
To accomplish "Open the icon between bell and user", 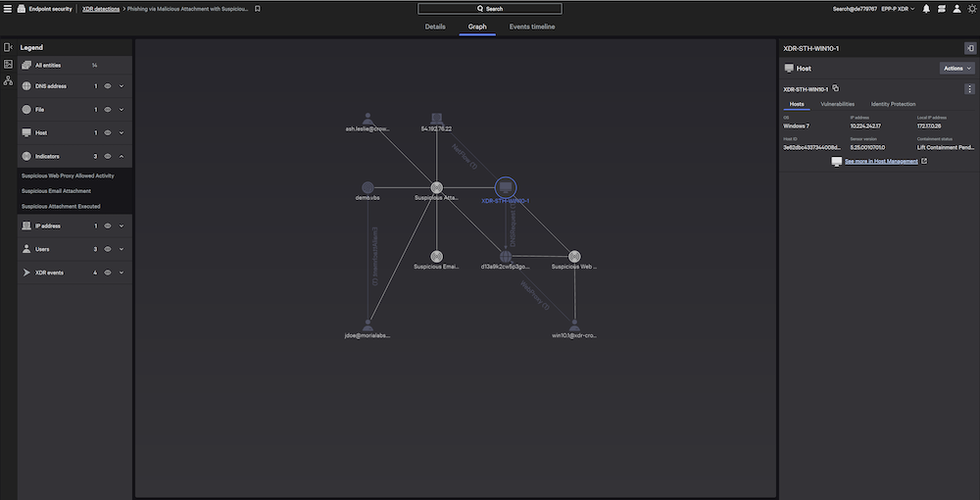I will pos(941,9).
